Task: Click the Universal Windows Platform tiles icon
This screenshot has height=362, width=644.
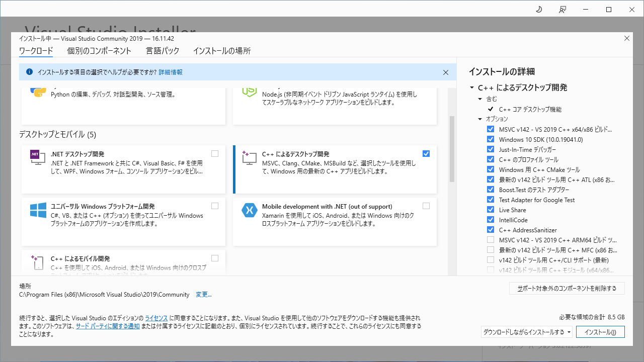Action: [x=37, y=211]
